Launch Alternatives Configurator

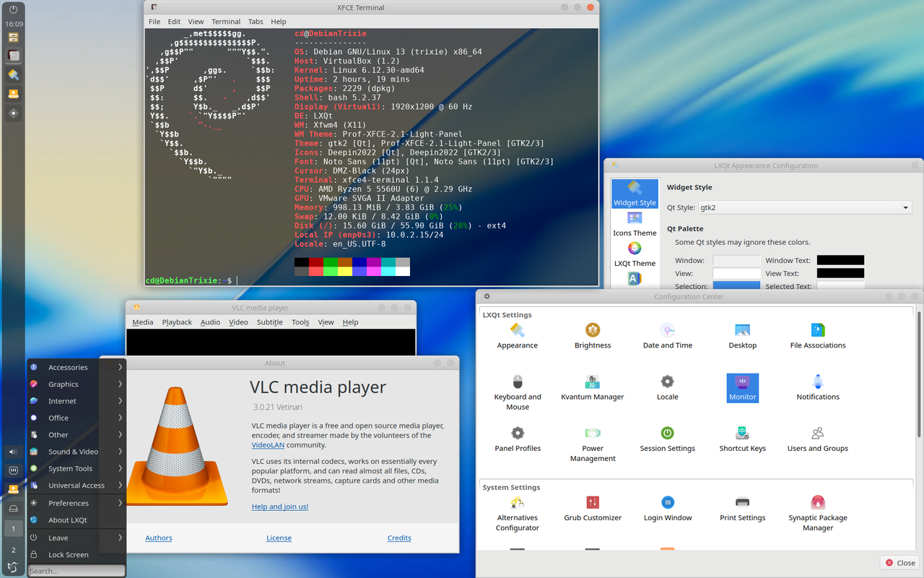tap(518, 513)
